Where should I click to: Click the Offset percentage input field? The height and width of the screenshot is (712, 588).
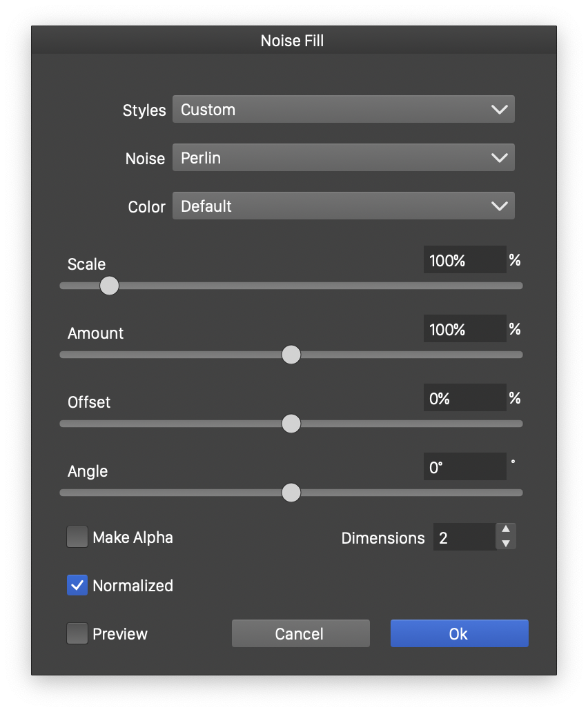coord(464,399)
